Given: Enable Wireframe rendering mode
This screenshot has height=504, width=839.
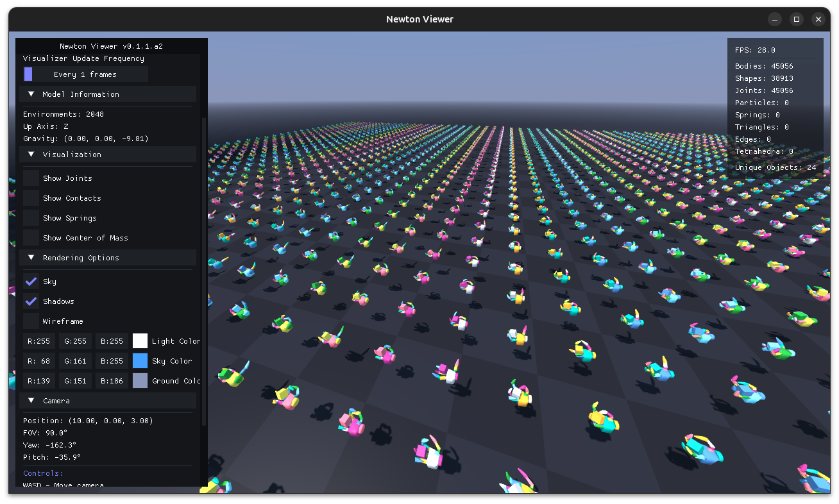Looking at the screenshot, I should tap(31, 321).
